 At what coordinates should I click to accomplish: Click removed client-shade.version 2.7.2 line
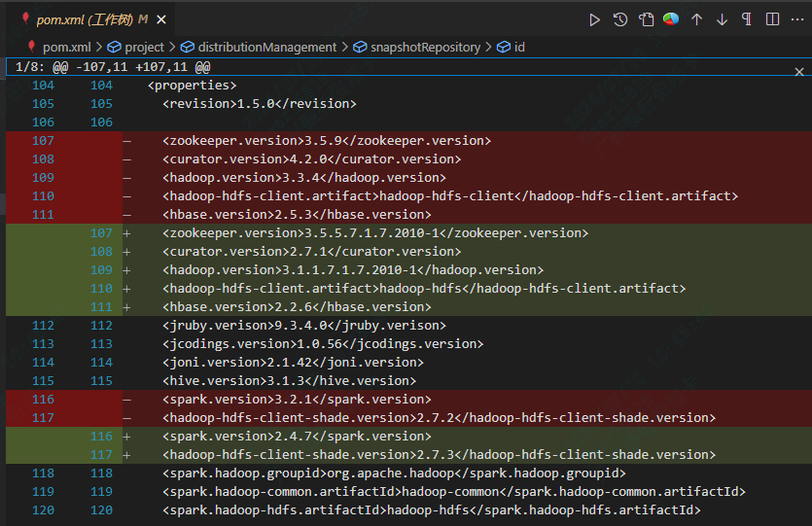[439, 418]
